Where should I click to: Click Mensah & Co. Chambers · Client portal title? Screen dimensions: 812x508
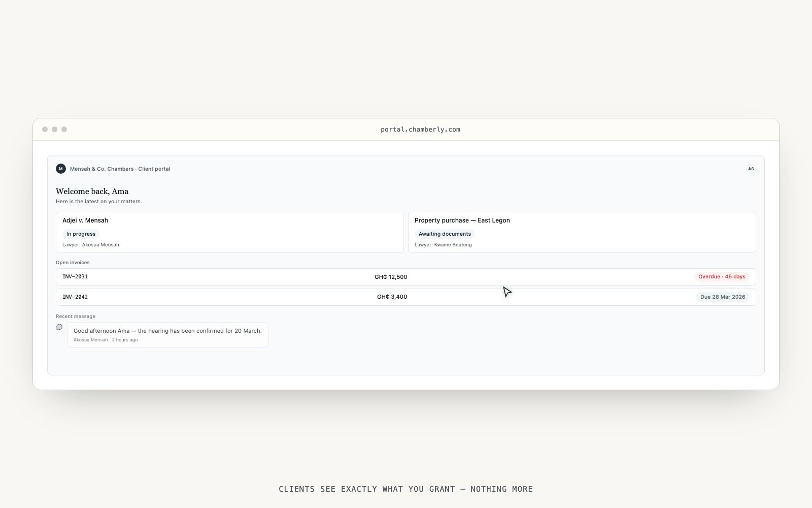tap(120, 169)
